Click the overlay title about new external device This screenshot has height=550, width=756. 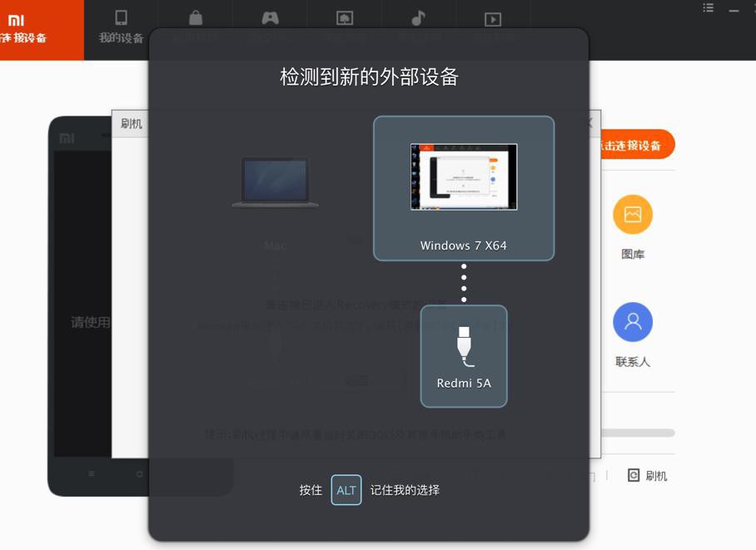point(369,77)
